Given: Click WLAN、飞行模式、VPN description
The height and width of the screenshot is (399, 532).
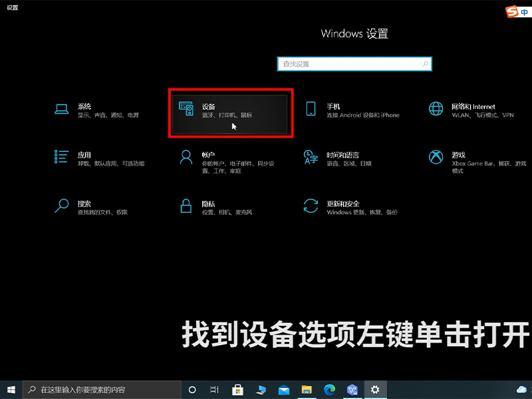Looking at the screenshot, I should click(483, 115).
